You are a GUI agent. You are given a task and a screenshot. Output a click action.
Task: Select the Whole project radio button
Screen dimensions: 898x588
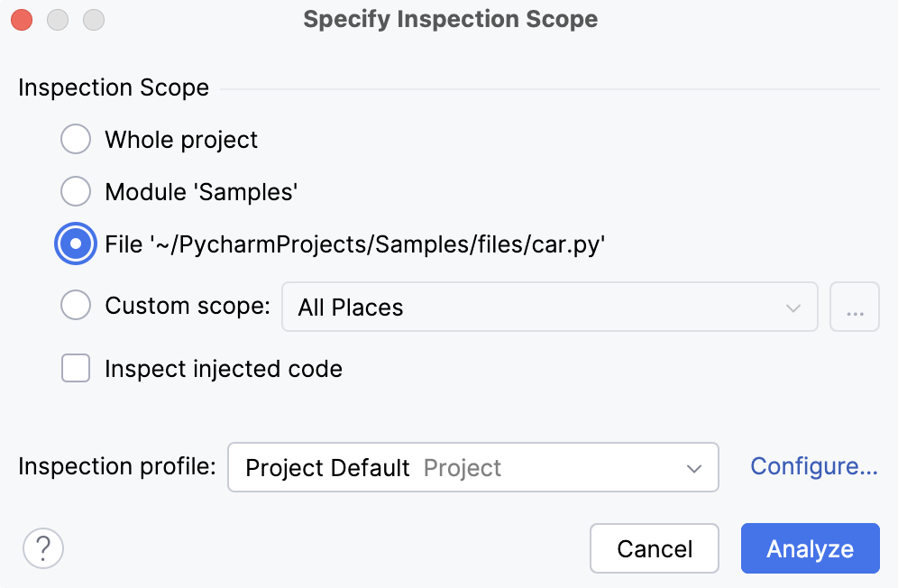pos(76,139)
